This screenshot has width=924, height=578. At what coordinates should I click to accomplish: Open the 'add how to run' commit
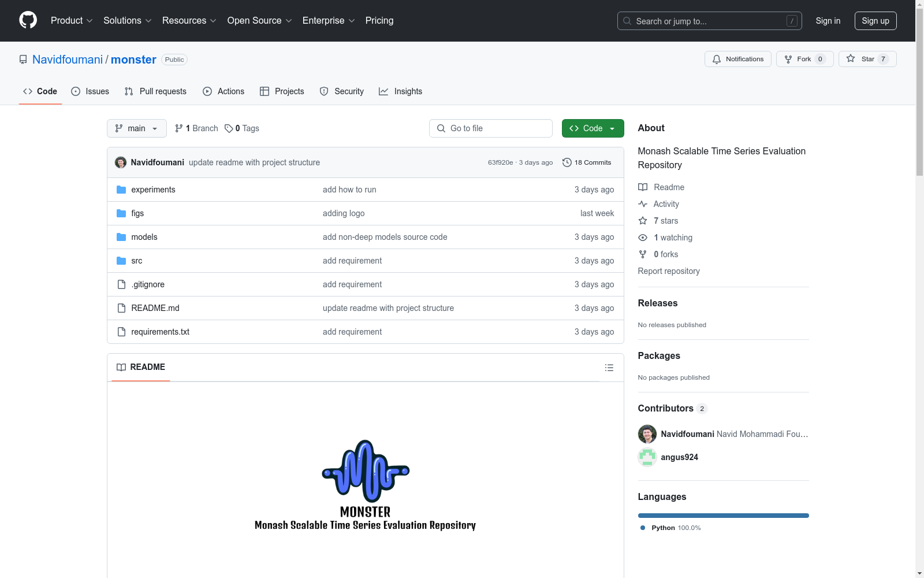pyautogui.click(x=349, y=190)
